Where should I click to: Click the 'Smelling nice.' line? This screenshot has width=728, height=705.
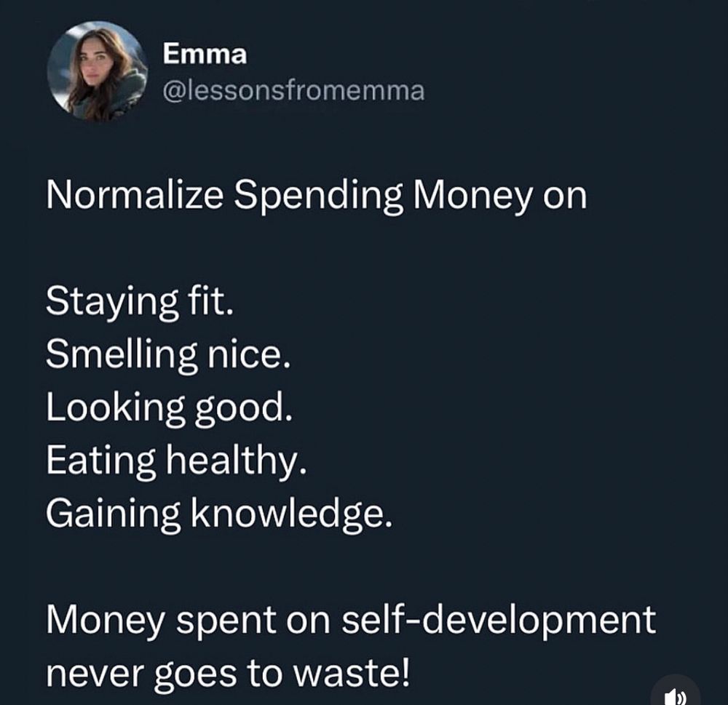click(x=169, y=356)
